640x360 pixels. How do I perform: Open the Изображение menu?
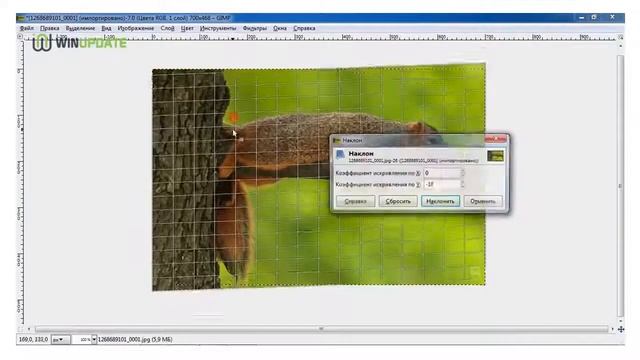pyautogui.click(x=136, y=28)
